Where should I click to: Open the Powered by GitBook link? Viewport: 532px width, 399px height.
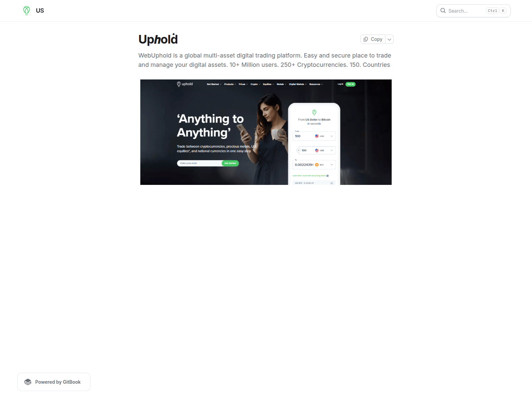click(54, 382)
